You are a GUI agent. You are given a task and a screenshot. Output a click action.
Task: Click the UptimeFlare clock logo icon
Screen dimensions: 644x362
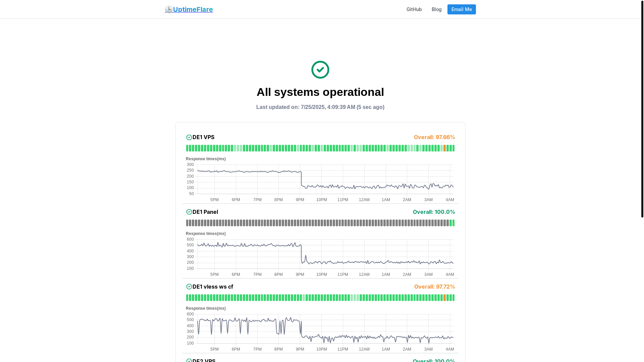(x=169, y=9)
